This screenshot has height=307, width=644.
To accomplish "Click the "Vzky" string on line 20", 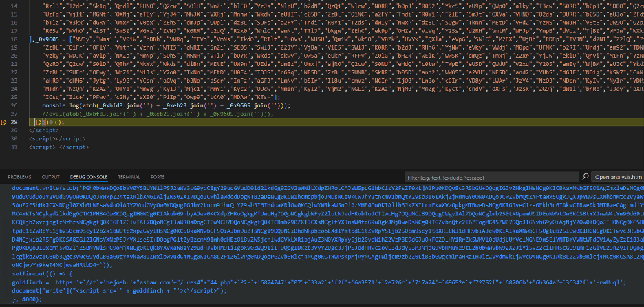I will 52,56.
